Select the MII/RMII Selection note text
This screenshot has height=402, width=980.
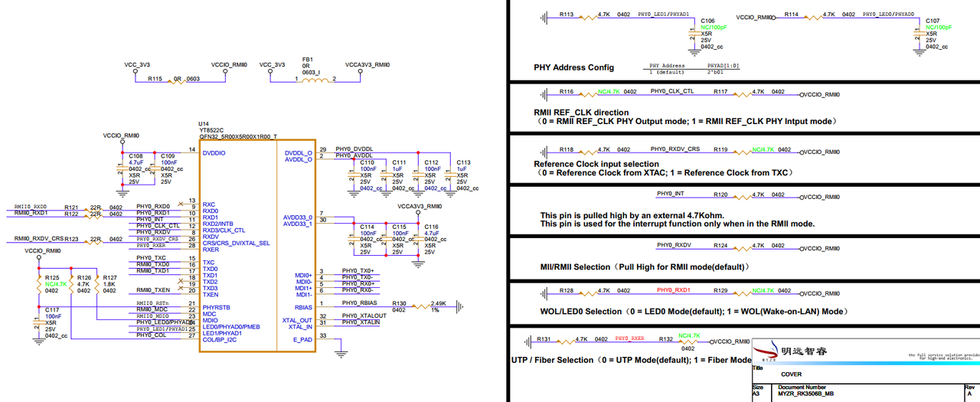[x=645, y=267]
